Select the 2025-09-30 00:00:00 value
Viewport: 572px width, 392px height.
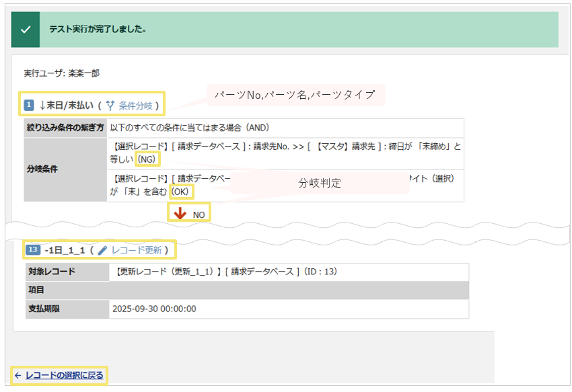(x=154, y=309)
